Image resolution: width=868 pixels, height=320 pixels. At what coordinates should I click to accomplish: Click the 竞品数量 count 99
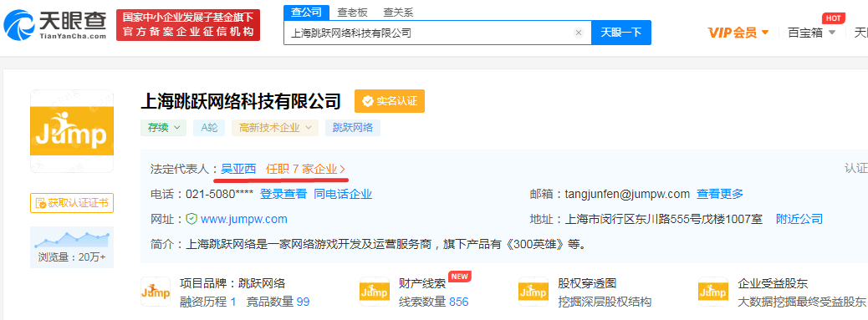point(303,302)
